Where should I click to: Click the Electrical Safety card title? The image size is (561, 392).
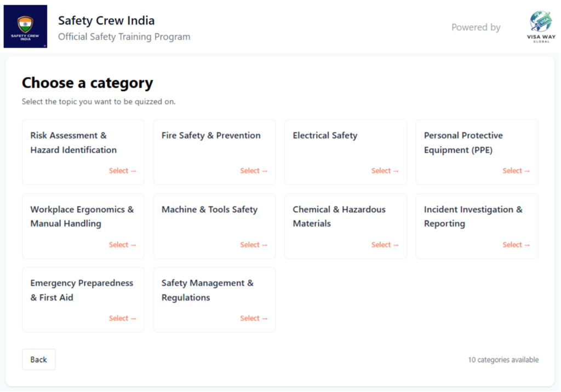tap(325, 135)
